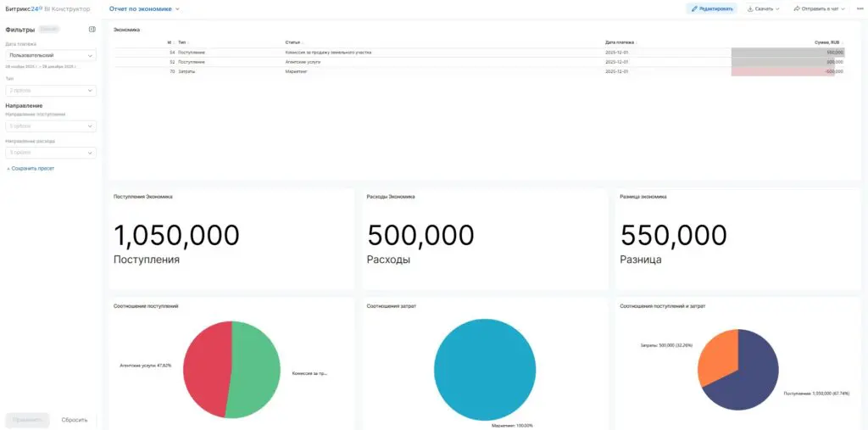Sort the table by Дата платежа column
The width and height of the screenshot is (868, 430).
621,42
